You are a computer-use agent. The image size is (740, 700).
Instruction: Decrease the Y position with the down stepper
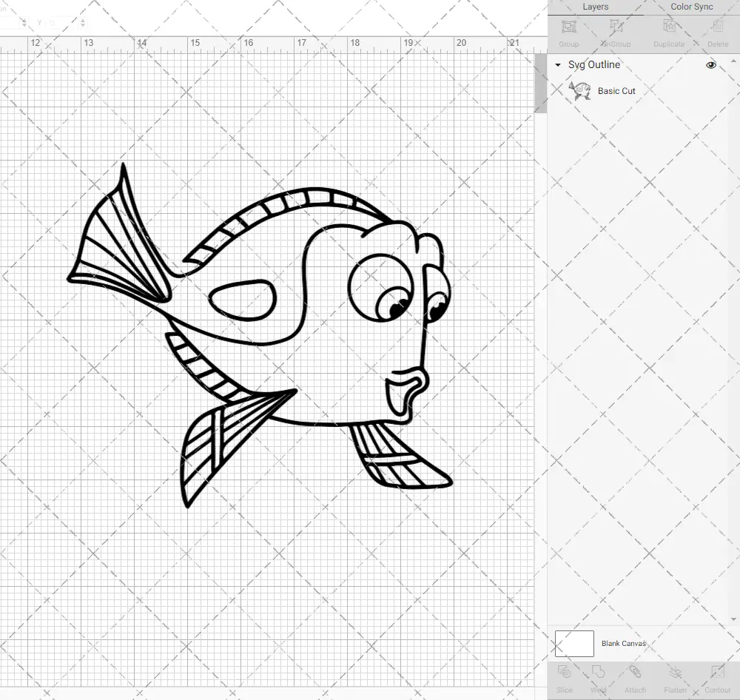pos(83,27)
